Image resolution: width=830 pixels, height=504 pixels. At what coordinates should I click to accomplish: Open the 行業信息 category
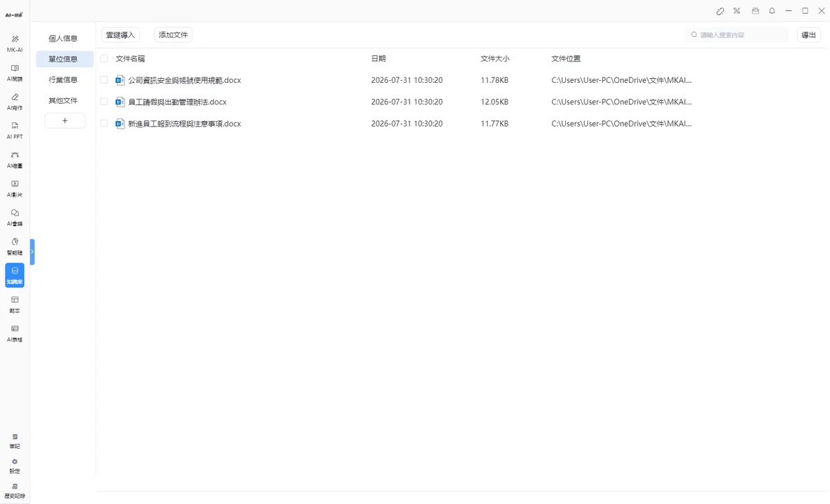[x=63, y=80]
